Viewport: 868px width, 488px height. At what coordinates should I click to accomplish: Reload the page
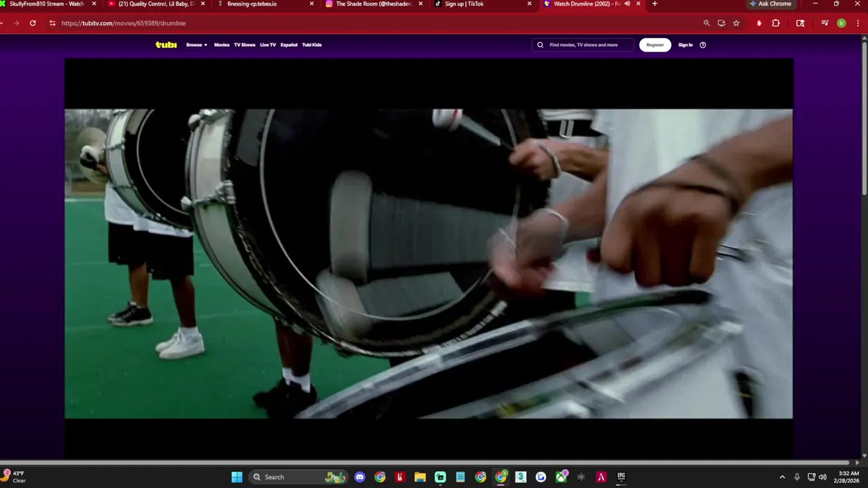click(x=33, y=23)
